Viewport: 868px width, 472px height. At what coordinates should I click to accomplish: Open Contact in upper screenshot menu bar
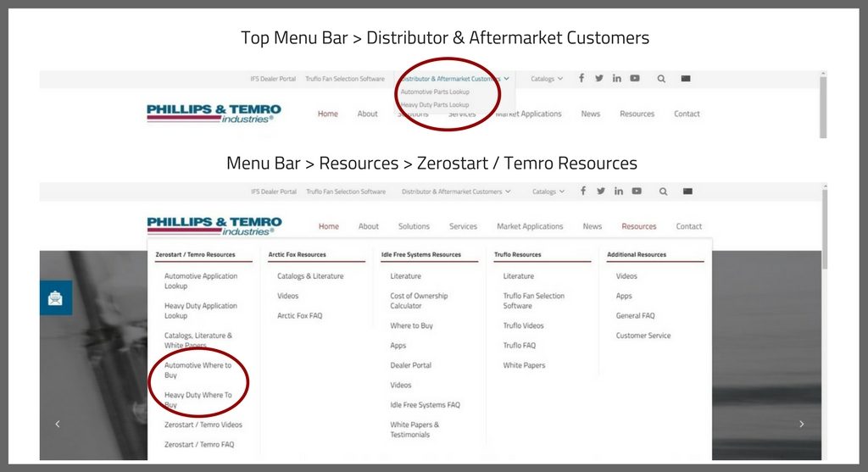(x=687, y=114)
